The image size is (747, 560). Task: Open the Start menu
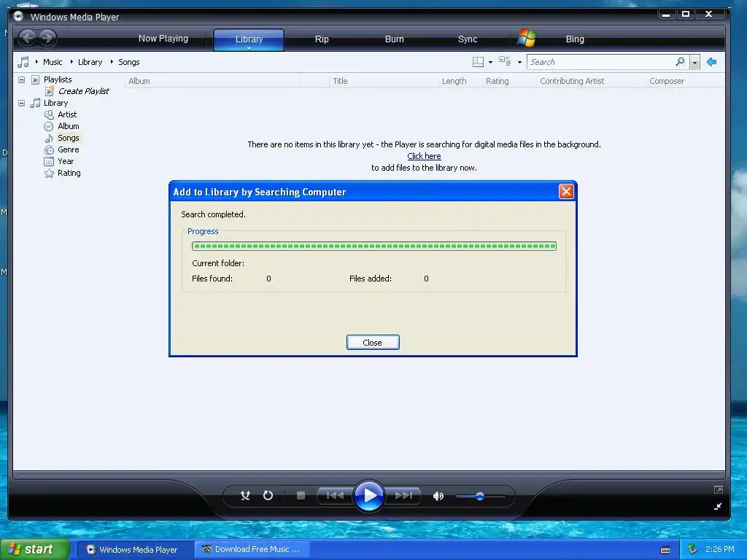point(35,549)
